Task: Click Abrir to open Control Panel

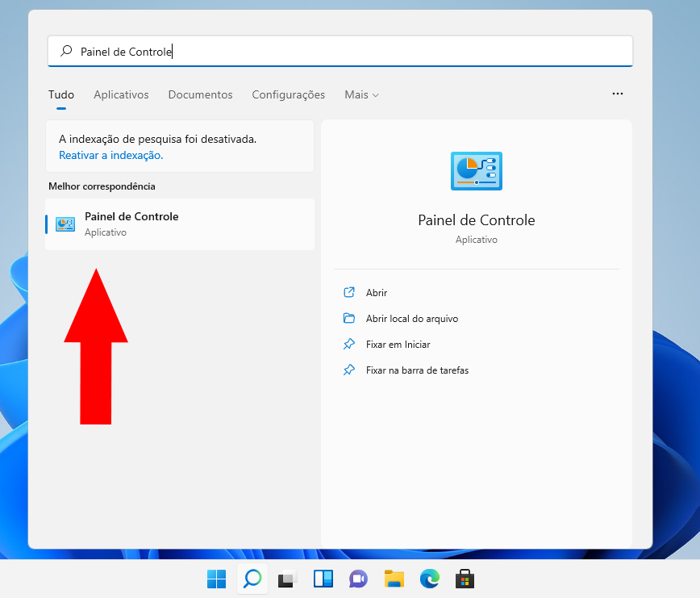Action: click(376, 293)
